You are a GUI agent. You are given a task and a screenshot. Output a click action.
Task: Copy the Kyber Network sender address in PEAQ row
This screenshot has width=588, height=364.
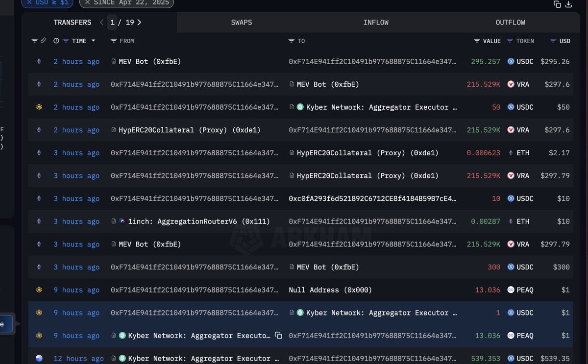point(278,336)
